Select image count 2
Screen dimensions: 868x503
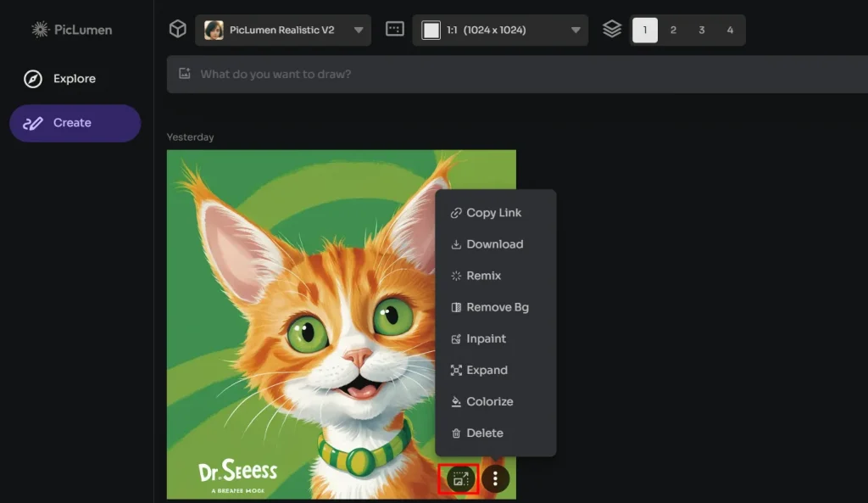pyautogui.click(x=673, y=29)
